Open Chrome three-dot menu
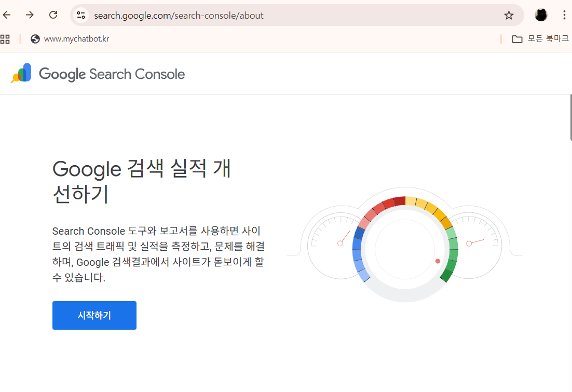This screenshot has height=392, width=572. point(564,15)
